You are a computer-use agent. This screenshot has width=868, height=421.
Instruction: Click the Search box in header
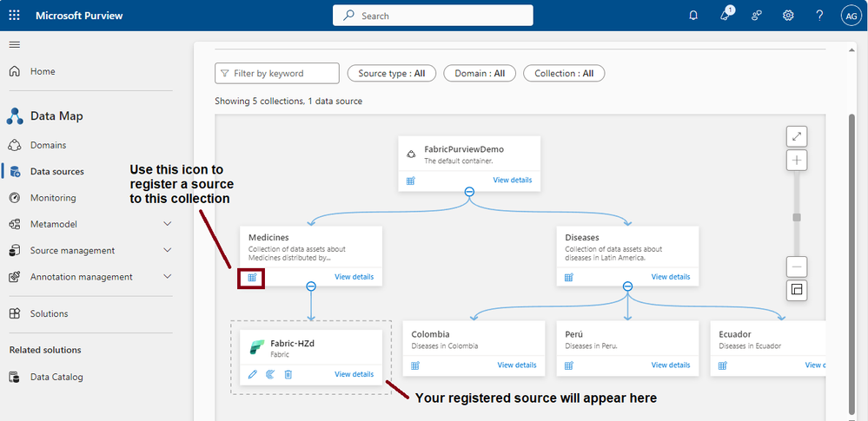(433, 16)
